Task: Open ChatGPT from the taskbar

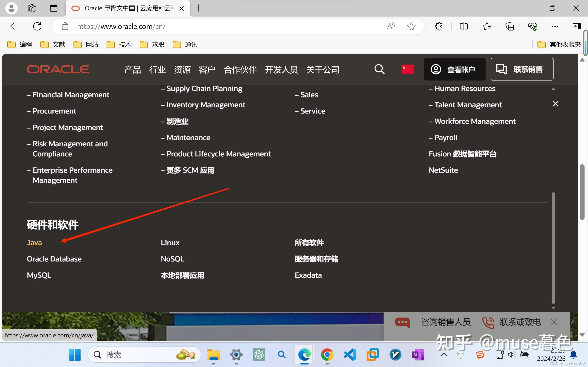Action: pos(259,354)
